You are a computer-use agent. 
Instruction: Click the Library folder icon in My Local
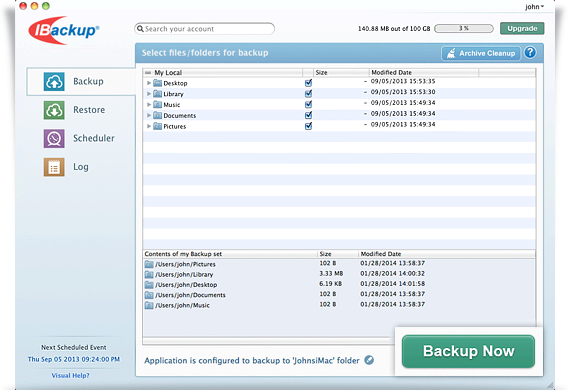(157, 94)
